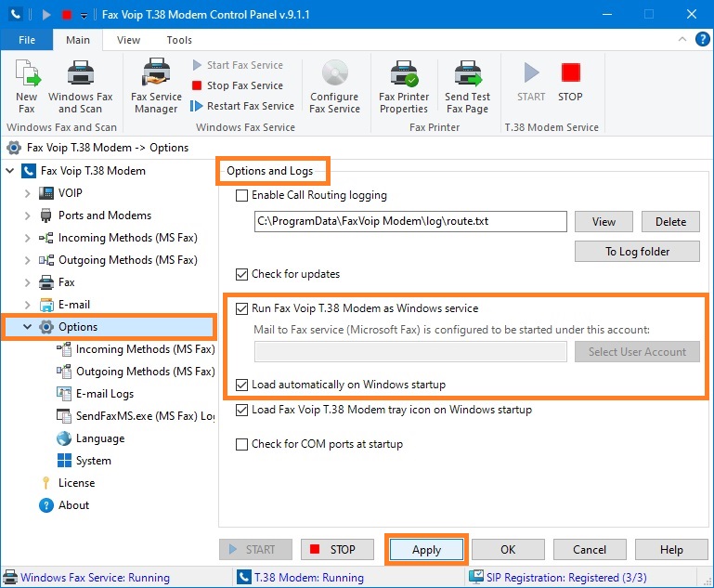The image size is (714, 588).
Task: Open Incoming Methods (MS Fax) under Options
Action: [x=145, y=349]
